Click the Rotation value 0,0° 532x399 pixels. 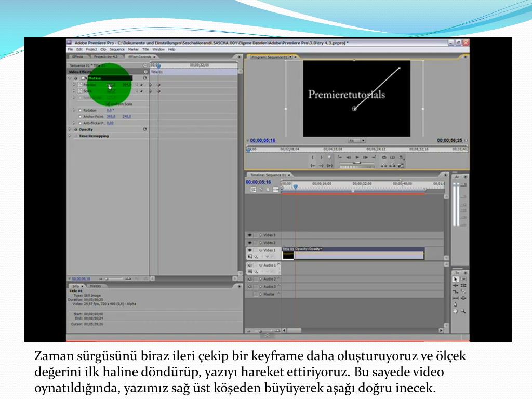(x=110, y=110)
